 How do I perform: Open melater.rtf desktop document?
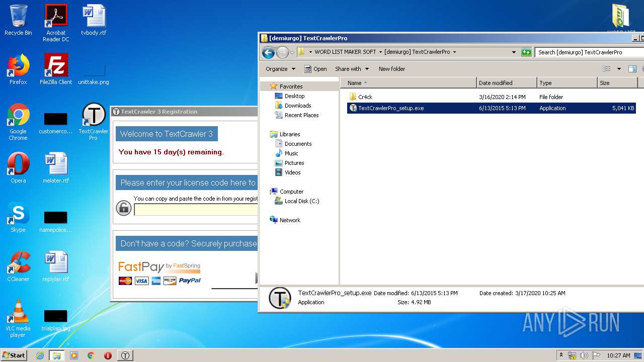(x=56, y=168)
